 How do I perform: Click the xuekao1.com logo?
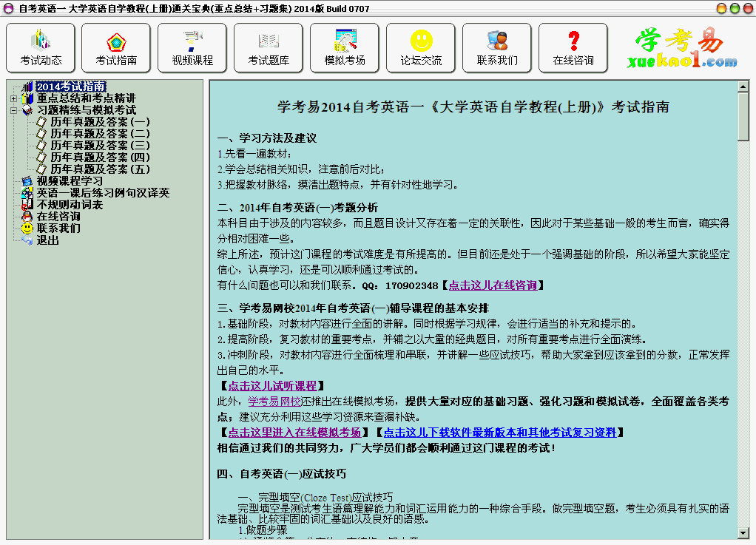click(x=682, y=48)
